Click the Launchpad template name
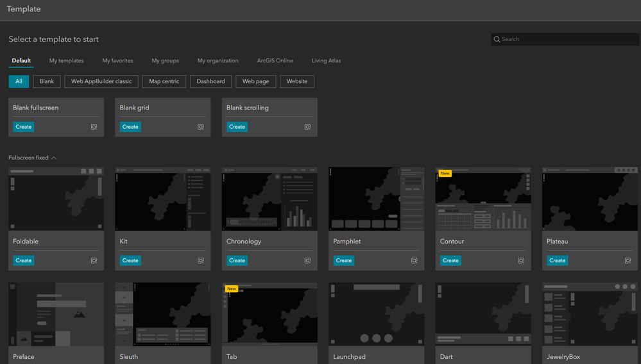 tap(349, 357)
